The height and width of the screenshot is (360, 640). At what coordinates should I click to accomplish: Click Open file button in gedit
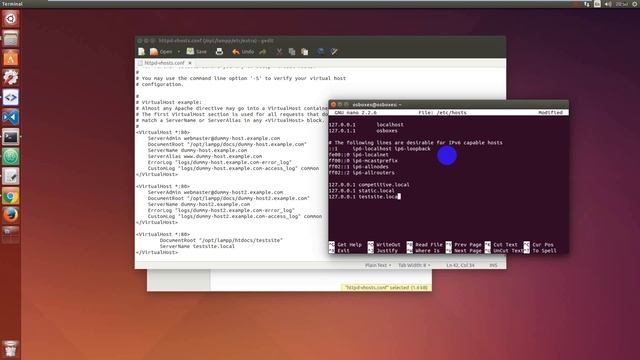161,52
